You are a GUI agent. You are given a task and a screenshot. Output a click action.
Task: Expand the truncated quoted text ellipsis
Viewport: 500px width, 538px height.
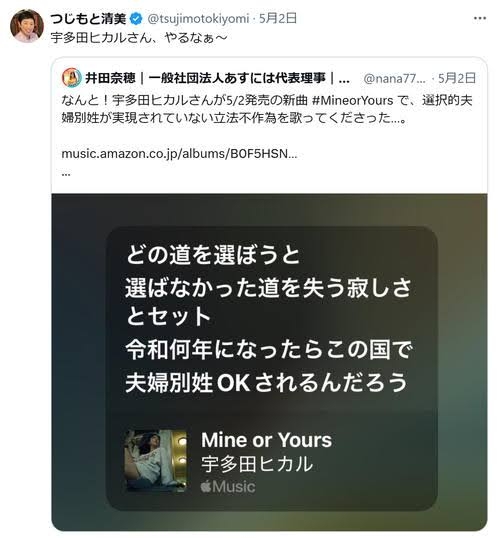(x=66, y=173)
